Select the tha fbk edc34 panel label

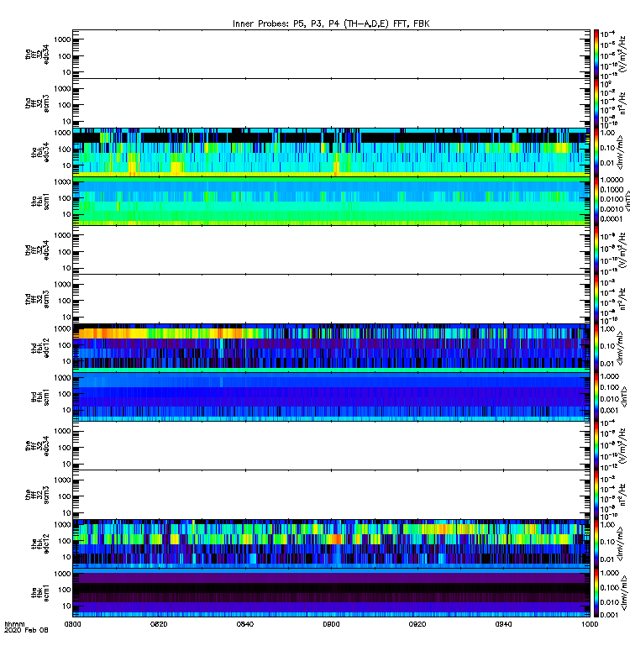click(40, 152)
